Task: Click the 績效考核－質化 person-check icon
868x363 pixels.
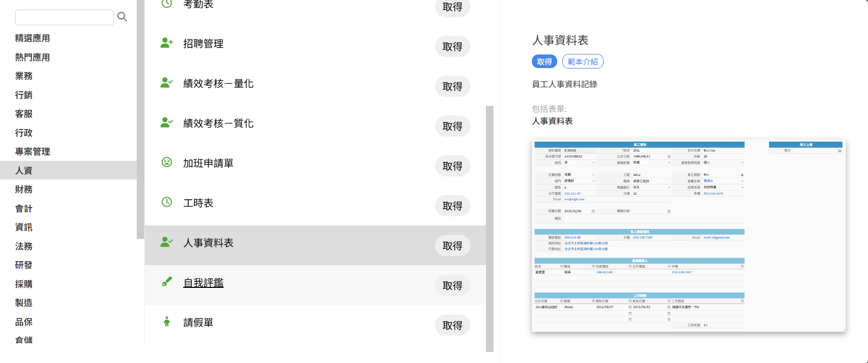Action: 167,123
